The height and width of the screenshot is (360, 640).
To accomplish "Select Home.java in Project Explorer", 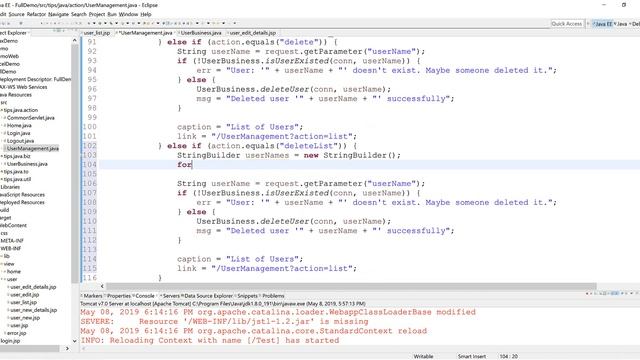I will (19, 126).
